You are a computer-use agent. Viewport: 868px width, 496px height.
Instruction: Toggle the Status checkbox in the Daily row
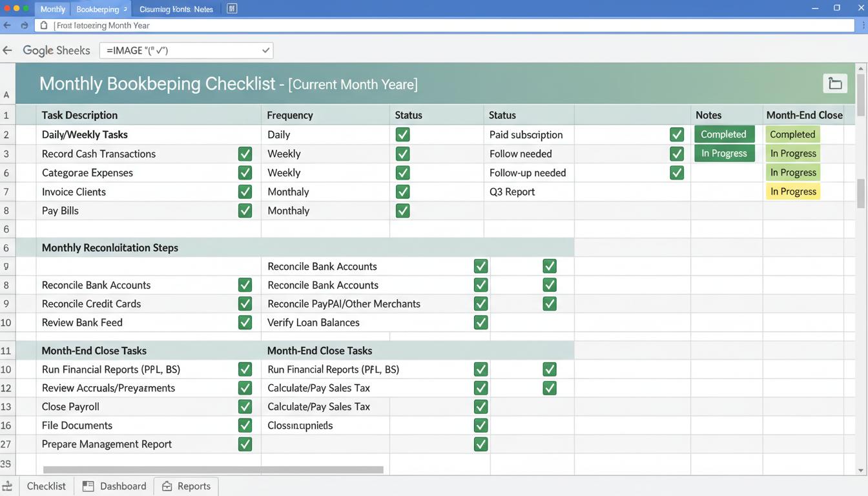(402, 134)
